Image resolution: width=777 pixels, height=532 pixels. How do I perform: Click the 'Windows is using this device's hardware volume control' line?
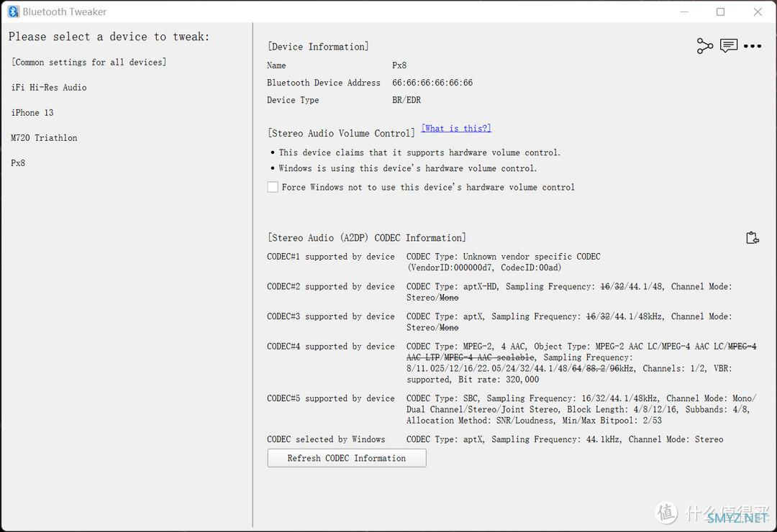[x=407, y=168]
